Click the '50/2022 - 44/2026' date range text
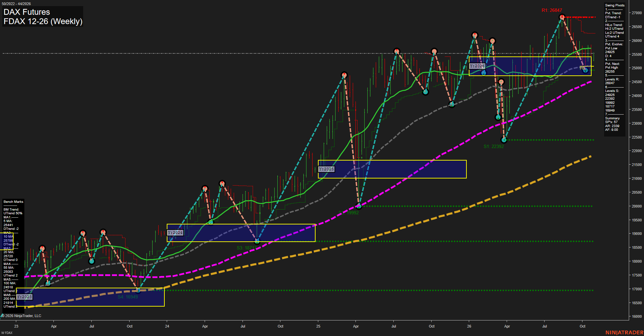 tap(16, 4)
